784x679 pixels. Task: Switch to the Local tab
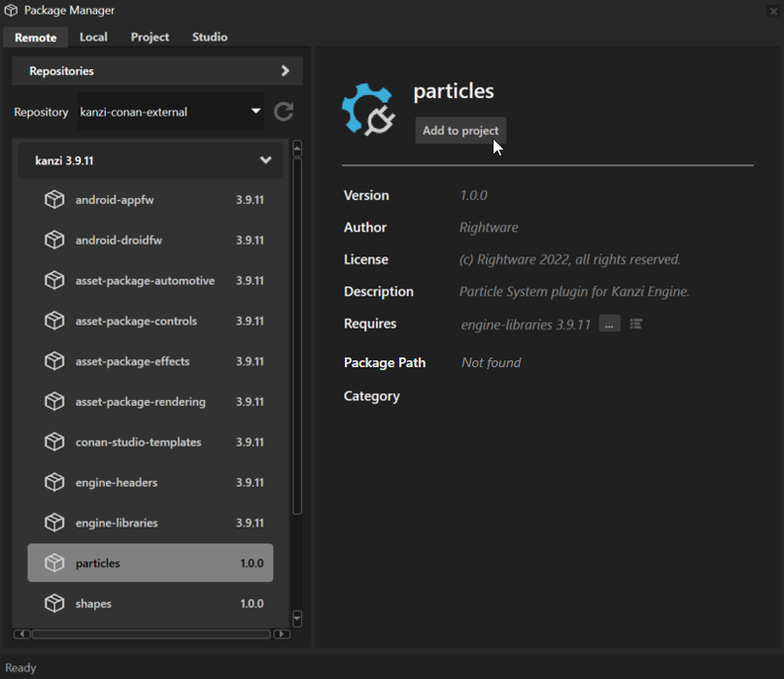coord(92,37)
